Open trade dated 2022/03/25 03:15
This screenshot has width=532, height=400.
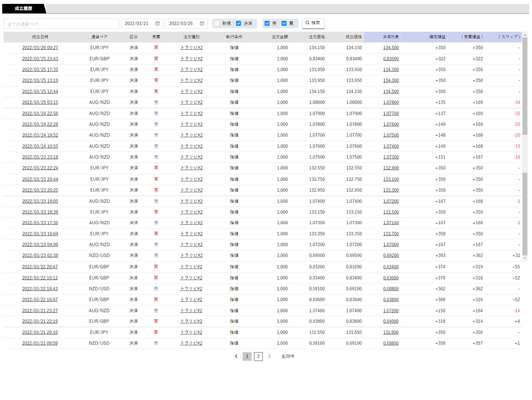point(40,102)
